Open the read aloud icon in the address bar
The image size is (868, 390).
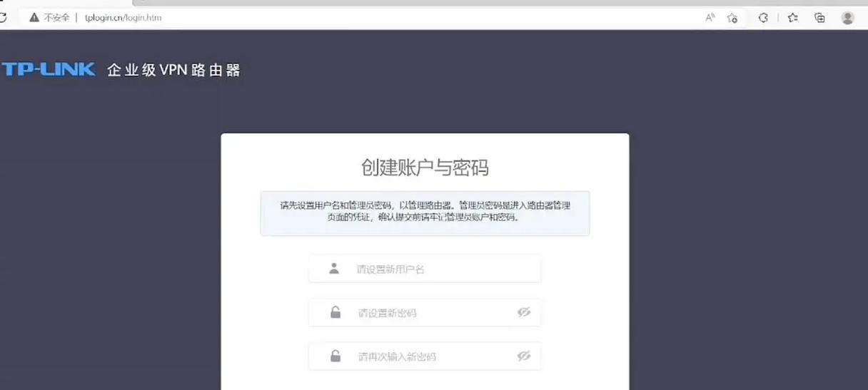click(x=710, y=18)
